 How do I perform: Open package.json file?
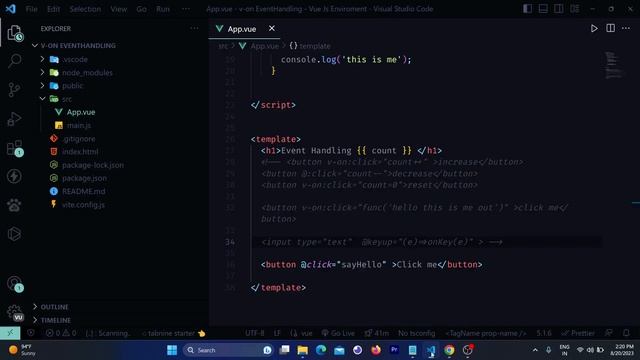[x=84, y=178]
